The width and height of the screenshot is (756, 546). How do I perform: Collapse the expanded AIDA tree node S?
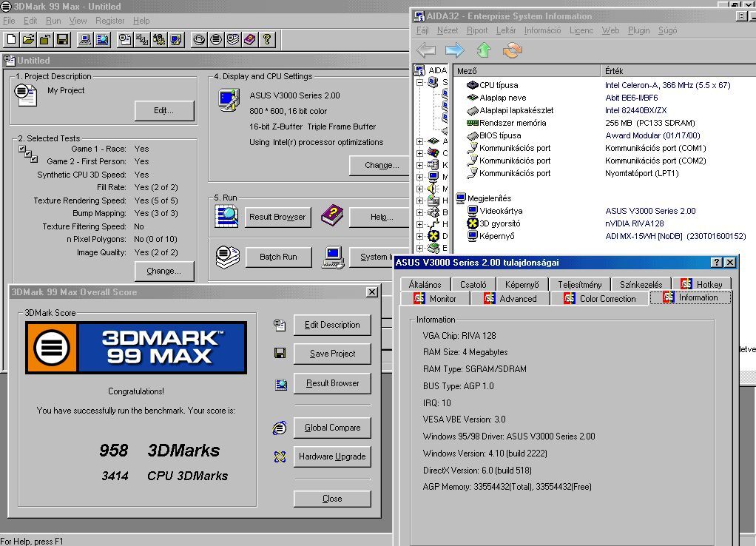point(420,82)
